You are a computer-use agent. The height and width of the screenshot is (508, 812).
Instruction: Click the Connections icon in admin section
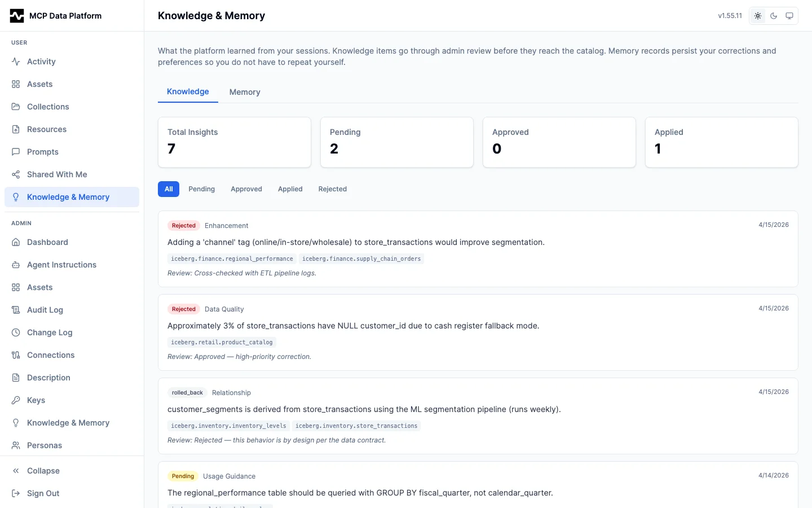tap(16, 355)
